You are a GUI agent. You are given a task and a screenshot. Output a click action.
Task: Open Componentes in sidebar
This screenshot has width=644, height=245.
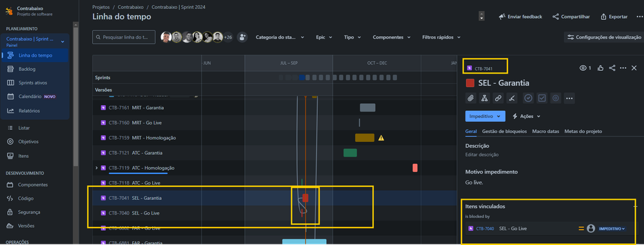[32, 184]
